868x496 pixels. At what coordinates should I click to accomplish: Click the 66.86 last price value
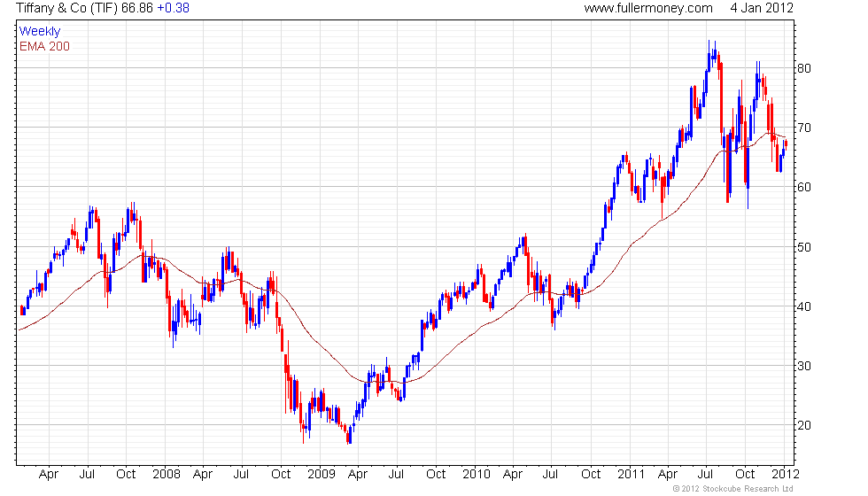click(x=137, y=8)
